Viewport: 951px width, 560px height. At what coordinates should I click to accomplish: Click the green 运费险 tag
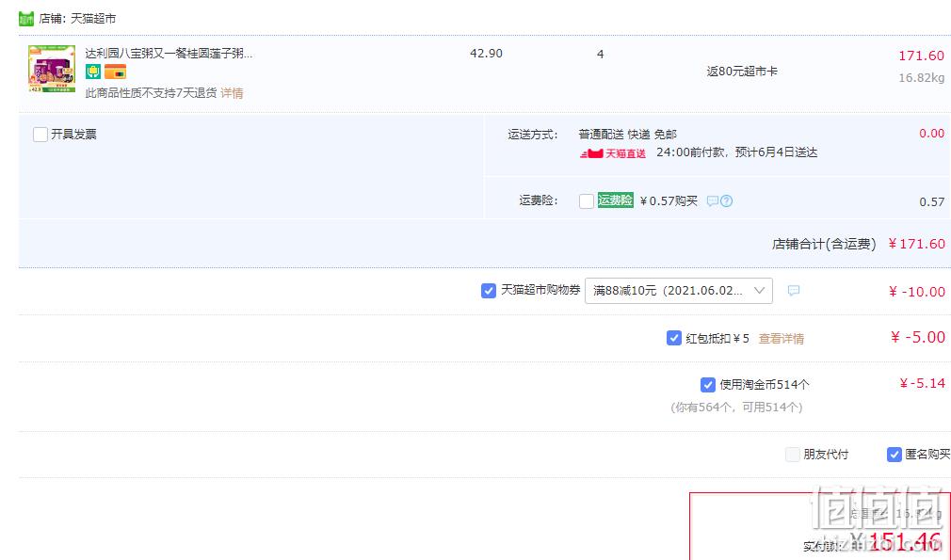coord(615,200)
